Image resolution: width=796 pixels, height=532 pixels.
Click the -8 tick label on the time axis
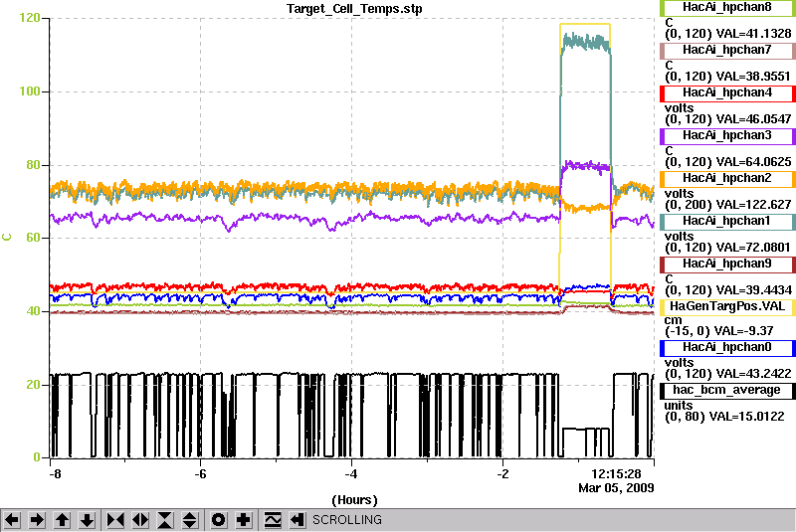coord(55,474)
